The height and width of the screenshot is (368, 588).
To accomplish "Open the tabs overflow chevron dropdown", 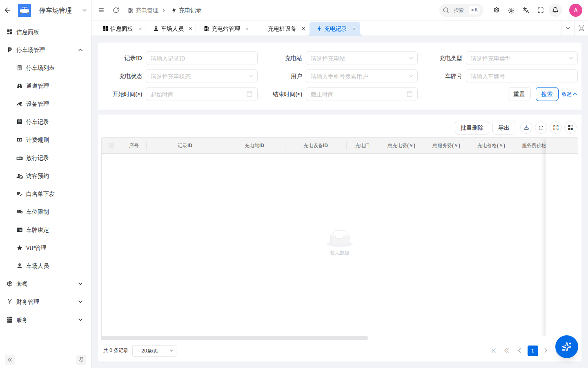I will [568, 28].
